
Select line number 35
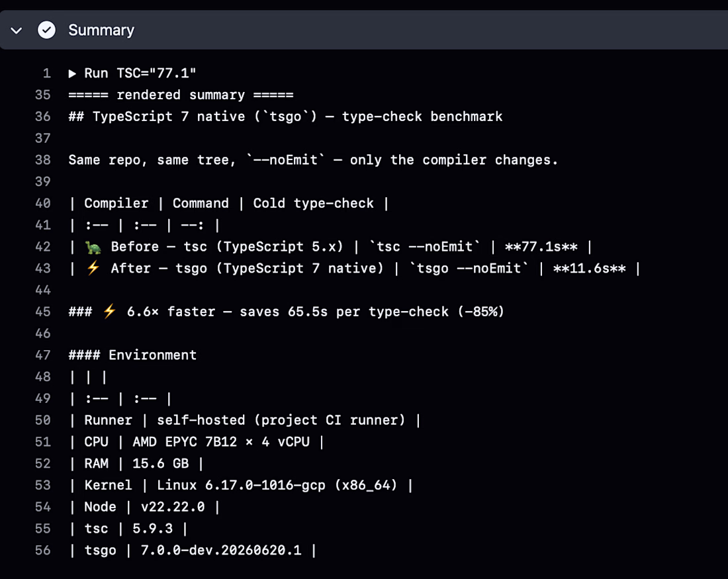click(43, 95)
